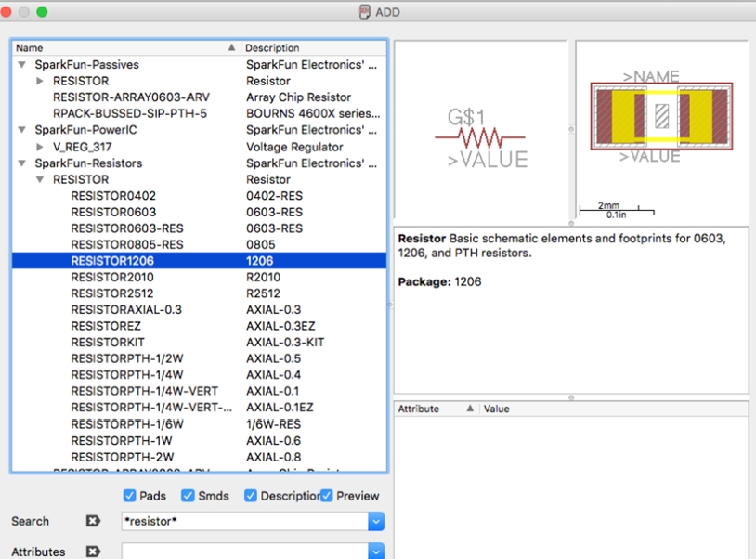This screenshot has width=756, height=559.
Task: Click the 'Voltage Regulator' description cell
Action: 294,147
